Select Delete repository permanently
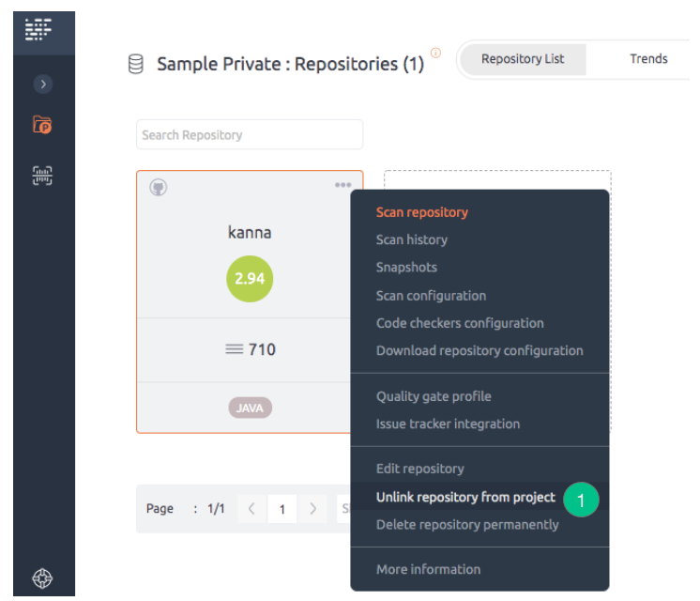The image size is (700, 601). (x=467, y=525)
